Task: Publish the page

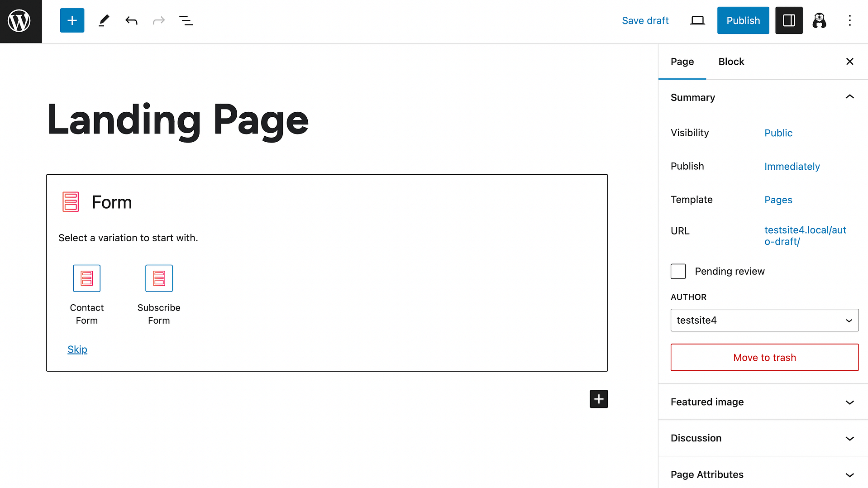Action: point(743,20)
